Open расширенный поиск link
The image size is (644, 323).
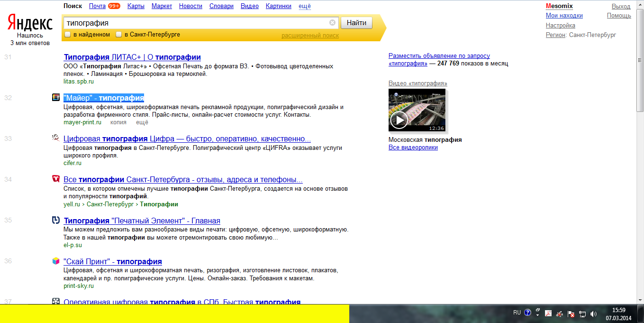310,36
